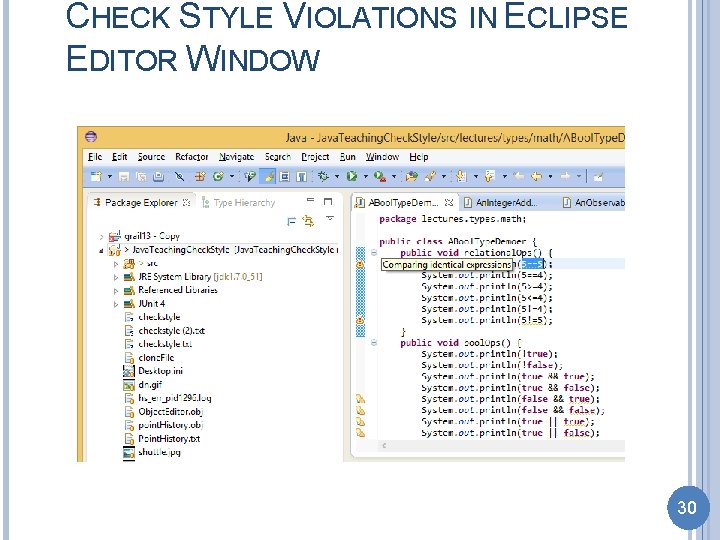Switch to AnObservab... editor tab
This screenshot has height=540, width=720.
[594, 202]
